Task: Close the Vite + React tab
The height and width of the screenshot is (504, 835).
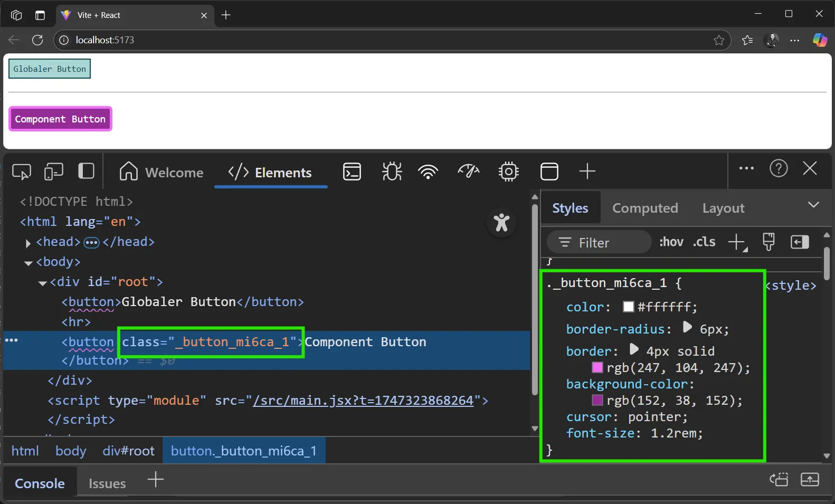Action: pyautogui.click(x=204, y=15)
